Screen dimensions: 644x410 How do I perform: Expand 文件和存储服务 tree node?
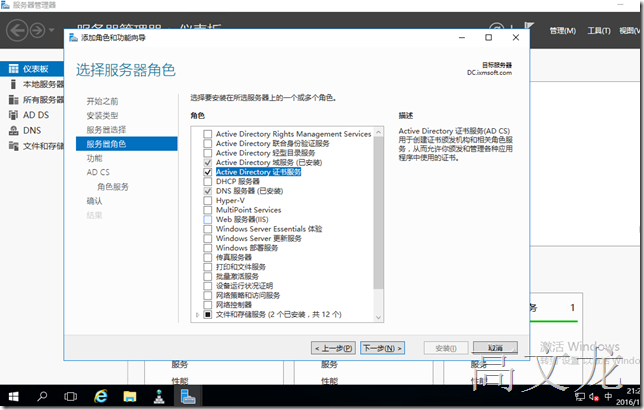198,315
